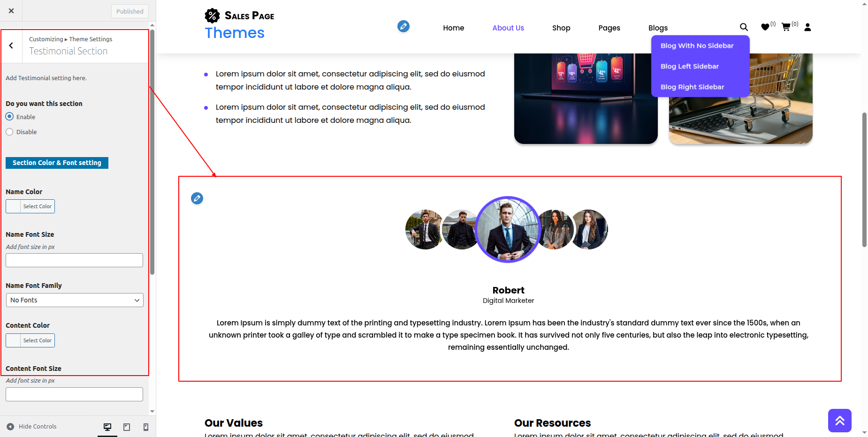Select the Enable radio button
The width and height of the screenshot is (868, 437).
pos(9,116)
